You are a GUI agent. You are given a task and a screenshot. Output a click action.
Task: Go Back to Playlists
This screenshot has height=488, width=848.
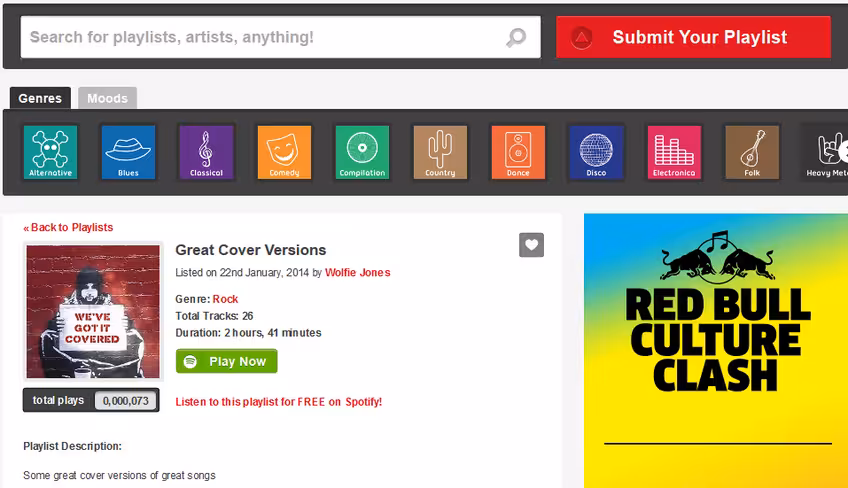pos(68,227)
